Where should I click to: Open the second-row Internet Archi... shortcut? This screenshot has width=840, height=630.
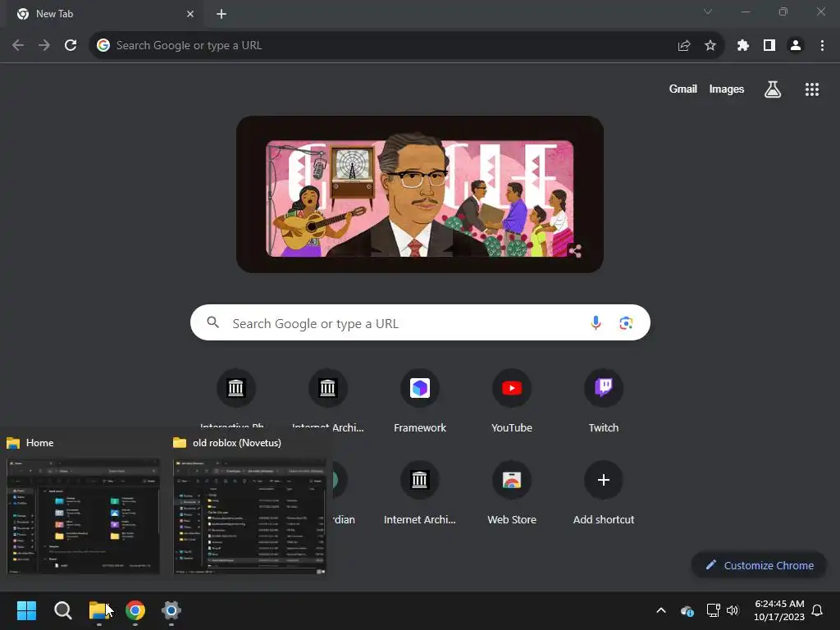(420, 491)
